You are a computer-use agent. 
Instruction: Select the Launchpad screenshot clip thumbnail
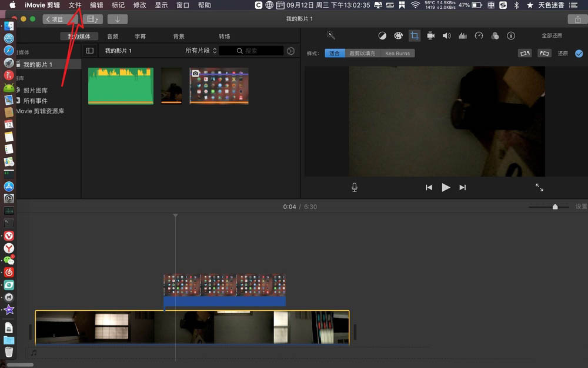tap(219, 85)
